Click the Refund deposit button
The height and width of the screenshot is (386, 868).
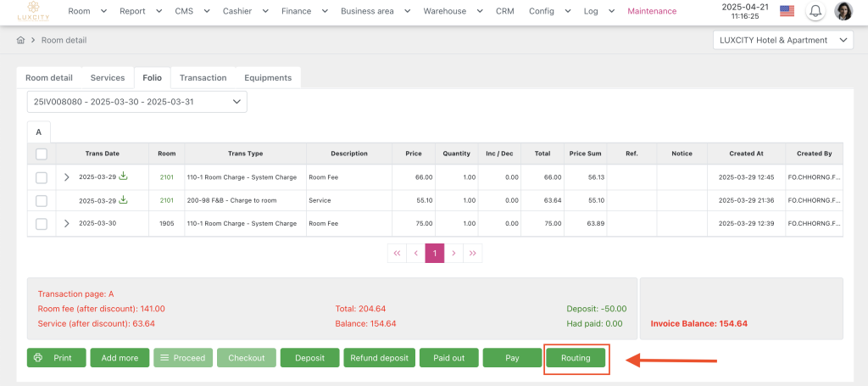[x=379, y=358]
